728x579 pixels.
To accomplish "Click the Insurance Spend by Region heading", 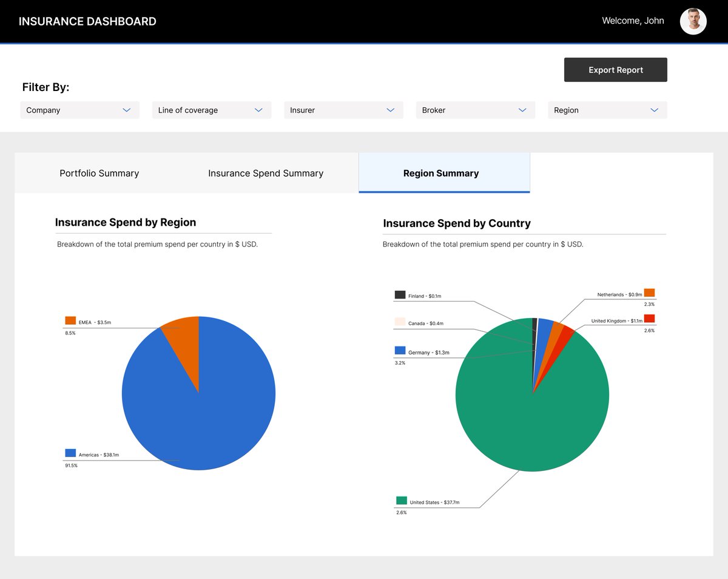I will [x=126, y=222].
